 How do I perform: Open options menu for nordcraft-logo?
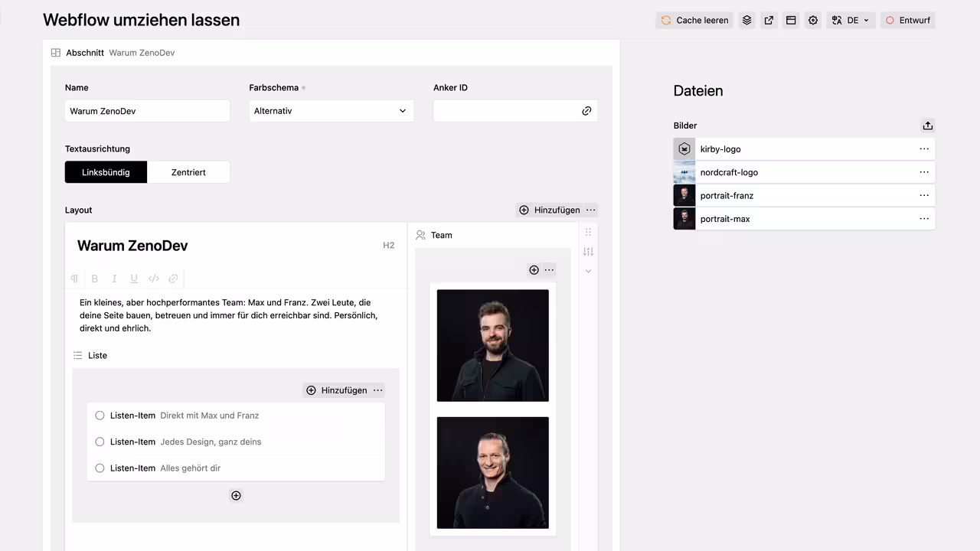point(924,172)
